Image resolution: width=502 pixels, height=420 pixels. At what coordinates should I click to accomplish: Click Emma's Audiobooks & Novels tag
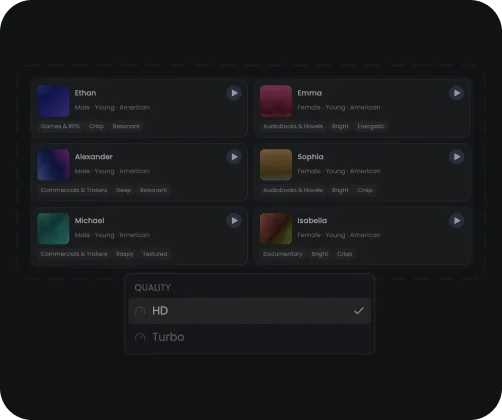[x=293, y=126]
